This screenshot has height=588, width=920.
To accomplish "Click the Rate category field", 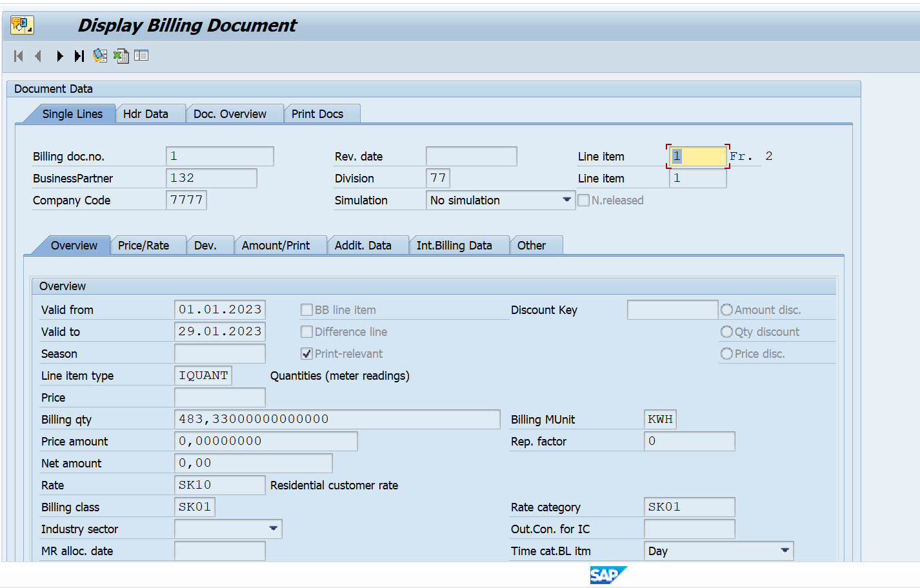I will [x=690, y=507].
